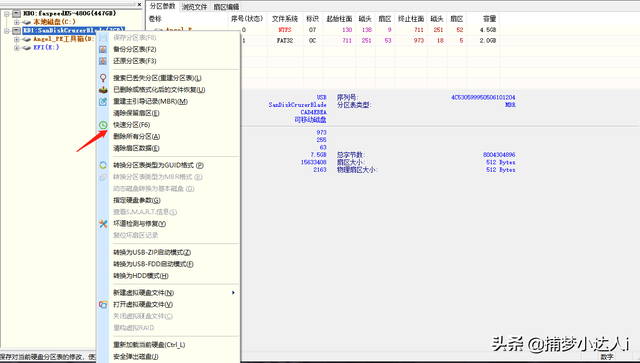Choose 清除保留扇区(E) from context menu

(x=136, y=113)
